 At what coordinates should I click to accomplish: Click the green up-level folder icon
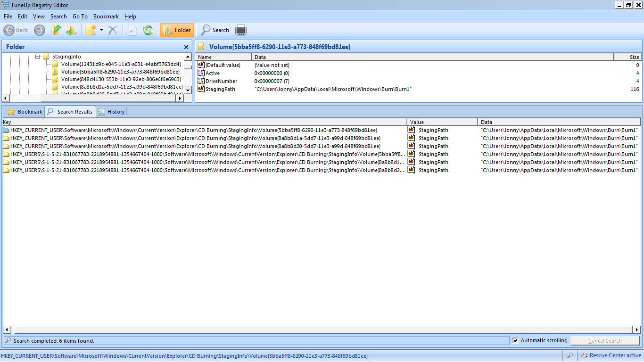[56, 30]
